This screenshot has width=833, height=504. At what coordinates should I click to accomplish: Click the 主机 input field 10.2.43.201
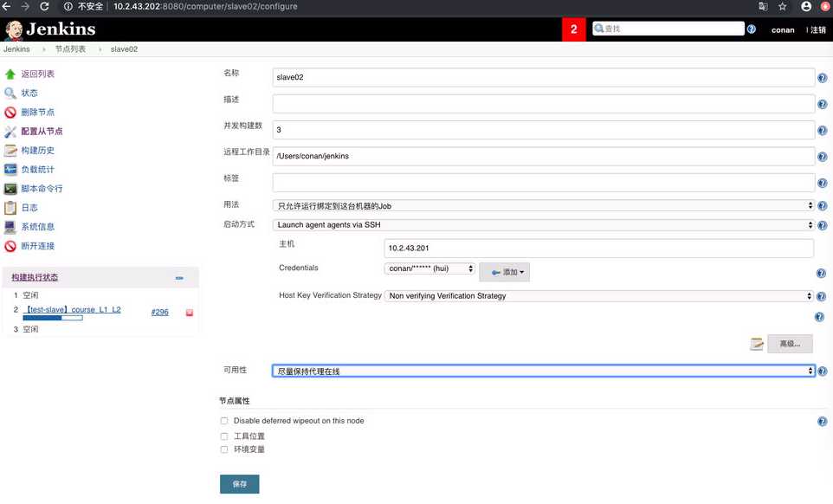598,249
